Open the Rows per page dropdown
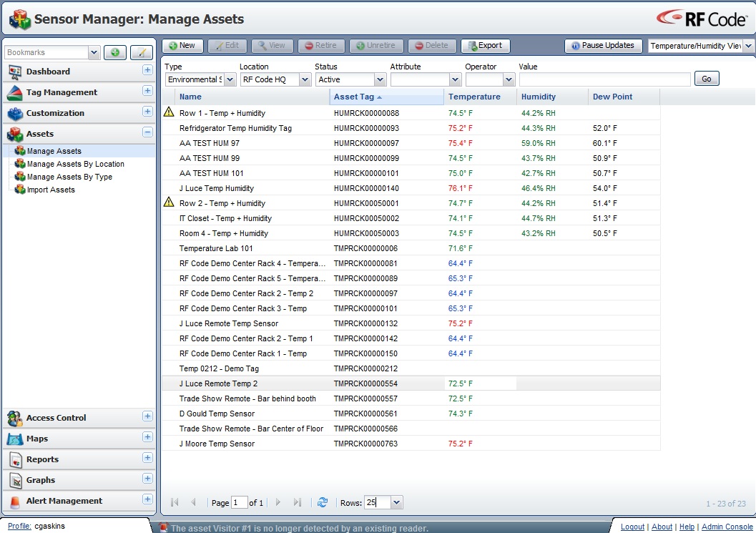The image size is (756, 533). [396, 503]
